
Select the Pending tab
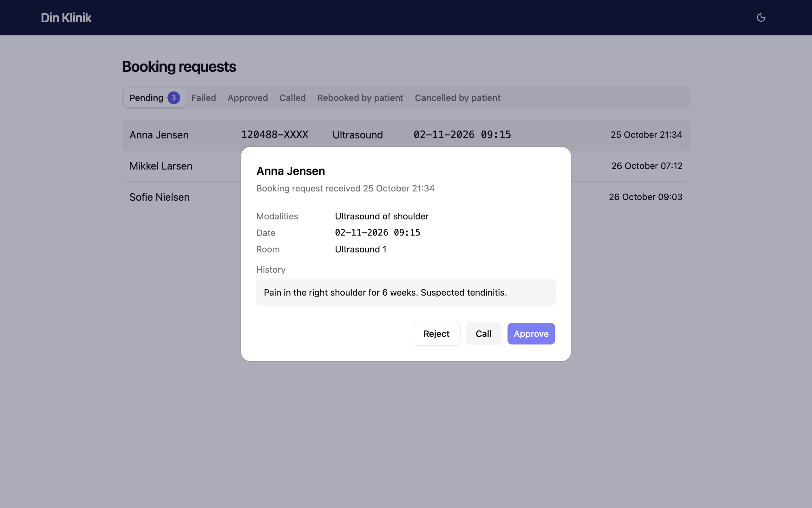(155, 98)
